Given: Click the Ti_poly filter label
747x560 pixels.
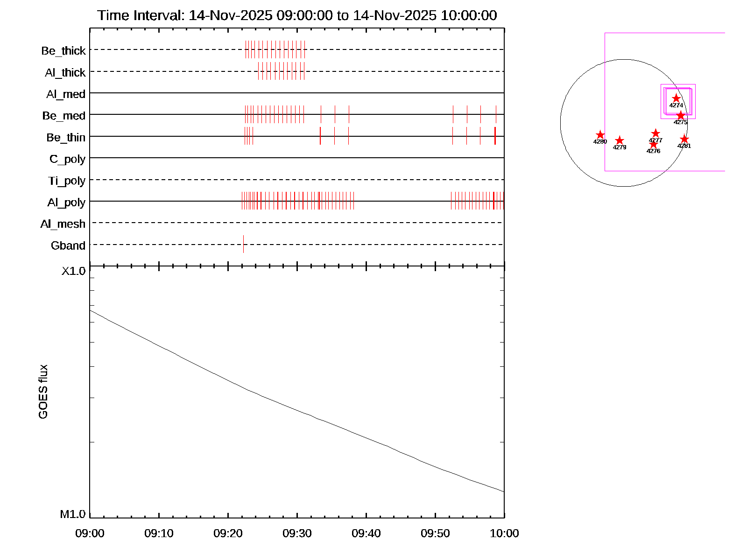Looking at the screenshot, I should (x=67, y=181).
